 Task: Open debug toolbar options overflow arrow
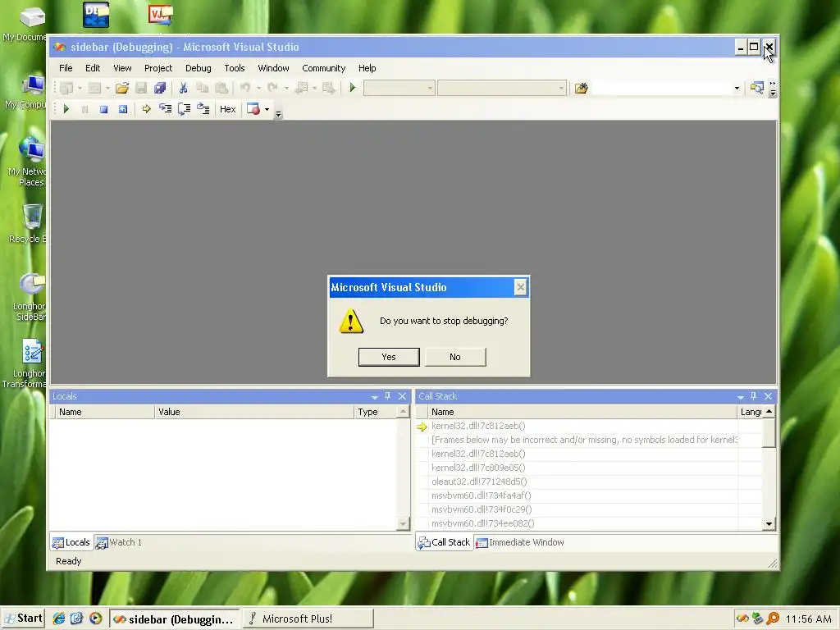(x=278, y=113)
